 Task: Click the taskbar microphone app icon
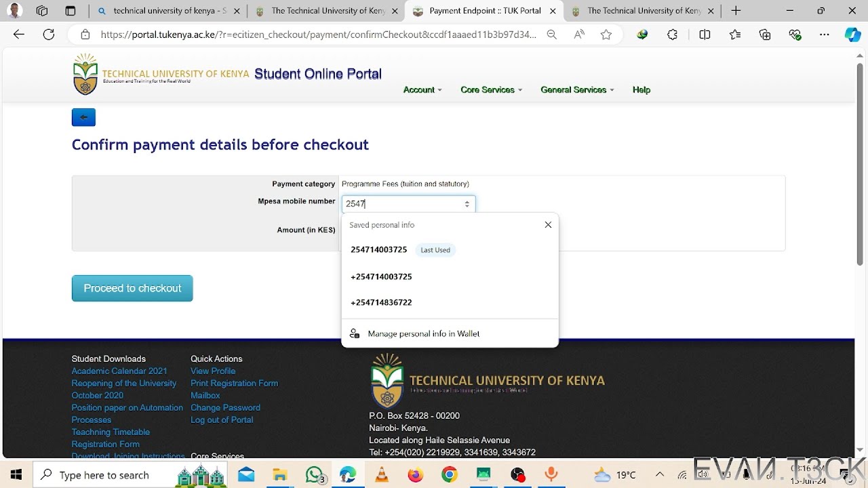pyautogui.click(x=551, y=475)
